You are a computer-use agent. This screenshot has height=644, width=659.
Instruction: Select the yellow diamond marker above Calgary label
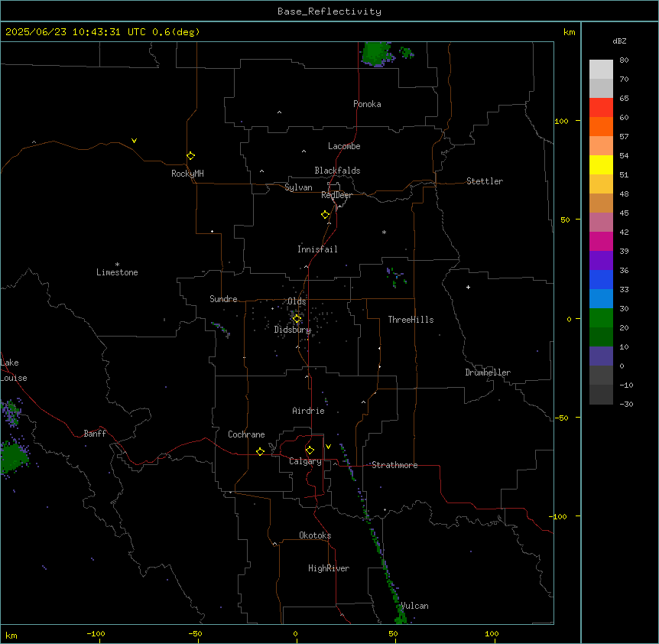pos(310,450)
